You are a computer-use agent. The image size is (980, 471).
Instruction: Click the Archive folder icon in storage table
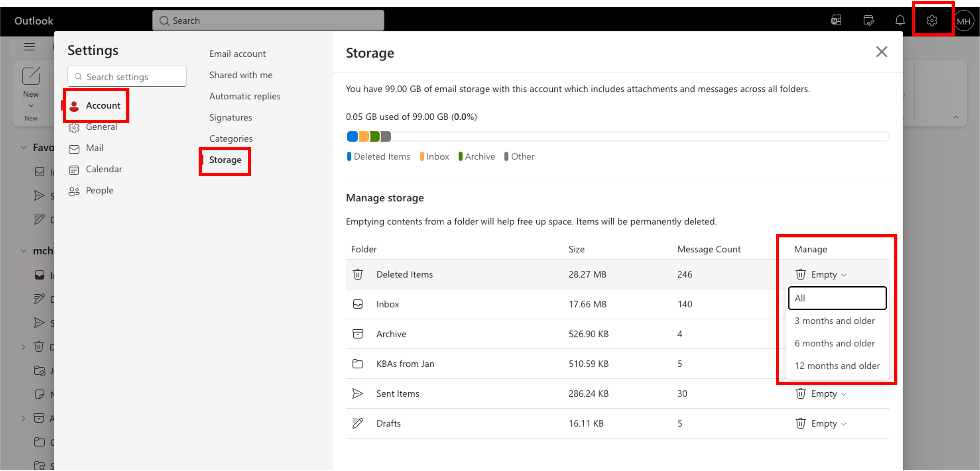(x=358, y=334)
